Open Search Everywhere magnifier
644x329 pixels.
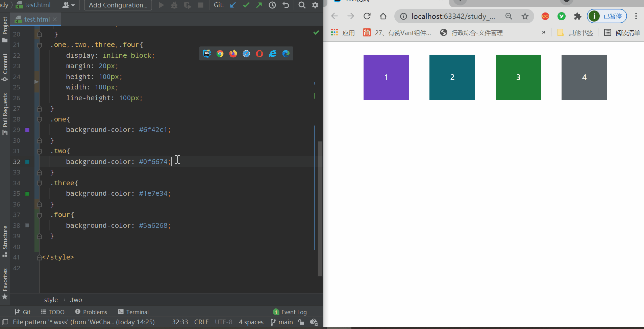pyautogui.click(x=302, y=5)
